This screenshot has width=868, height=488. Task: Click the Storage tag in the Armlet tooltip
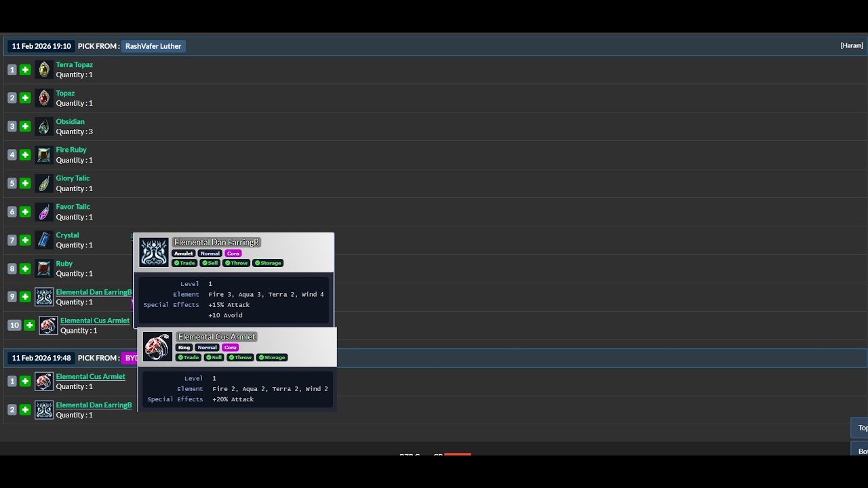pyautogui.click(x=272, y=357)
